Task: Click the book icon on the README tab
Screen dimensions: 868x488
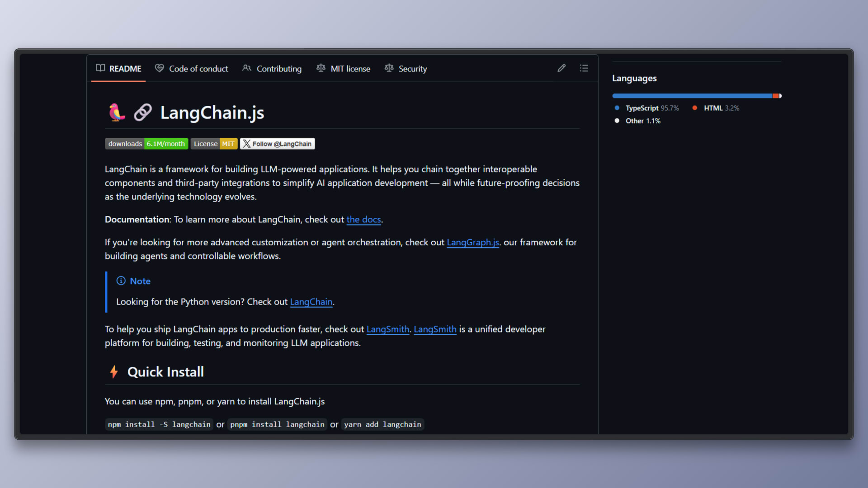Action: [x=100, y=68]
